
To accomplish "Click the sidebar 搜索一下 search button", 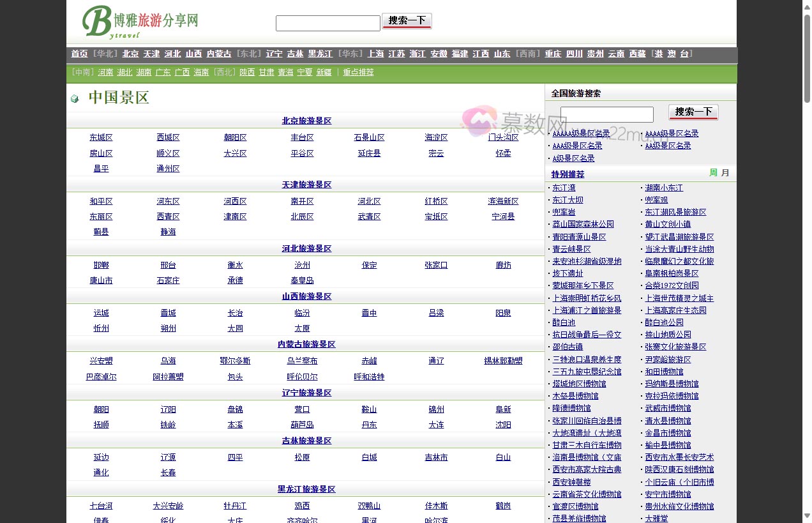I will tap(693, 111).
